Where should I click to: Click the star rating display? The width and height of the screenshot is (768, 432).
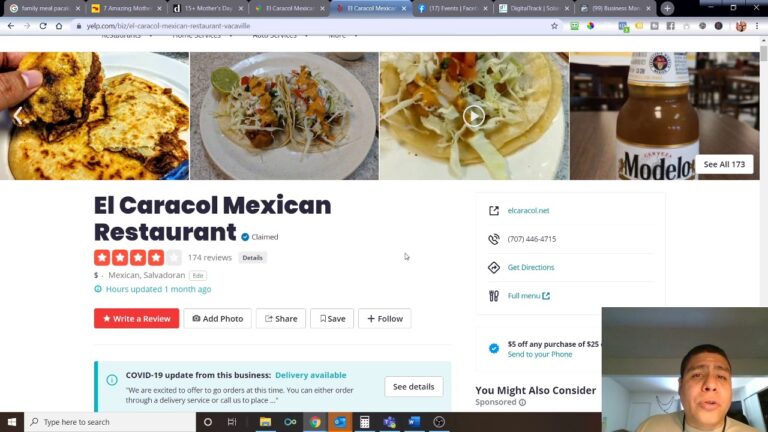[x=138, y=258]
